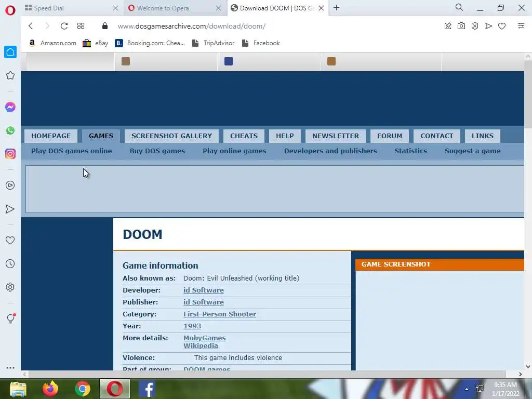Screen dimensions: 532x399
Task: Open the Publisher id Software link
Action: tap(204, 302)
